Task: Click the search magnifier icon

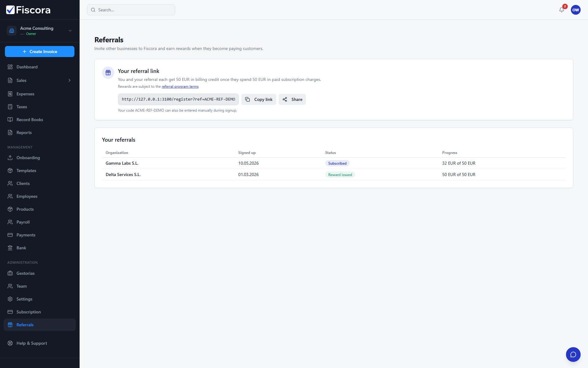Action: 93,10
